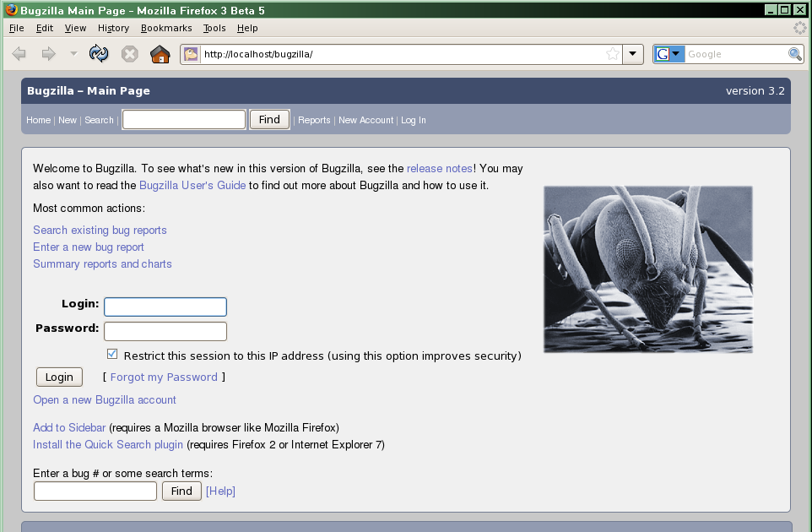Open the History menu
Screen dimensions: 812x532
click(113, 28)
